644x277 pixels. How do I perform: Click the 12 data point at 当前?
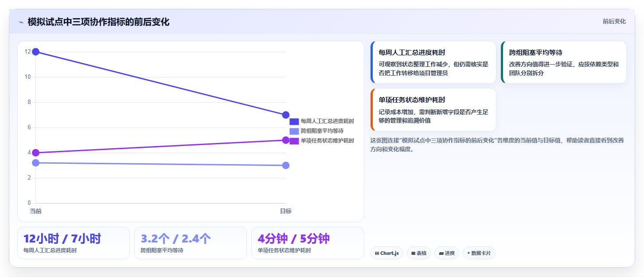click(x=36, y=52)
